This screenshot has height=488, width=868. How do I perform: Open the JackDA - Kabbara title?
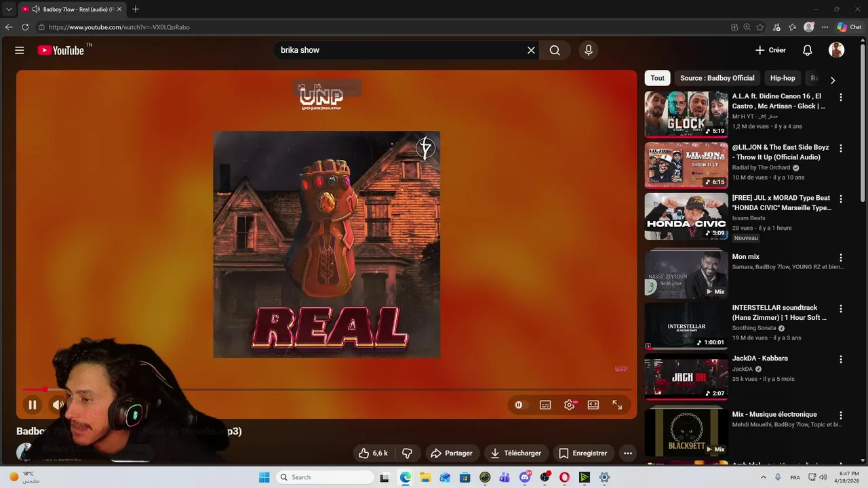tap(759, 358)
